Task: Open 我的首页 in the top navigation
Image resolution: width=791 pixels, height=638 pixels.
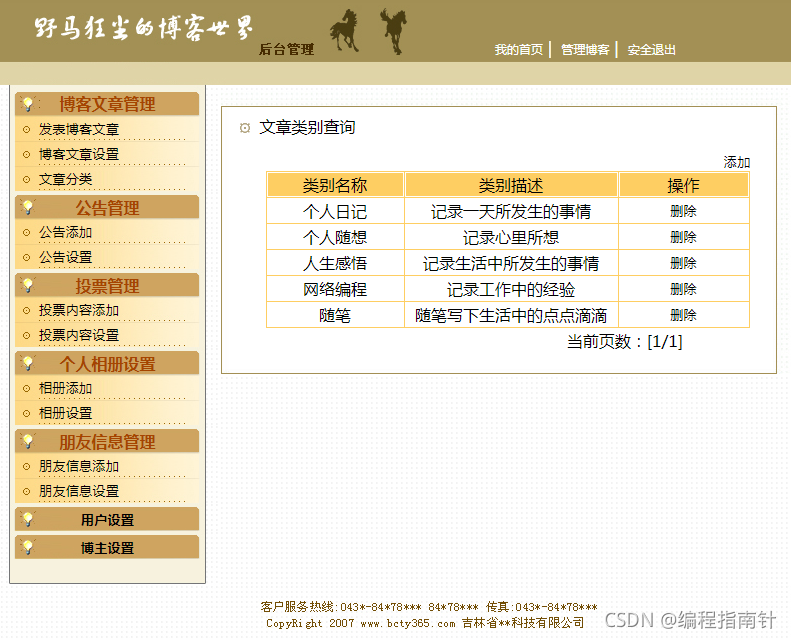Action: [519, 50]
